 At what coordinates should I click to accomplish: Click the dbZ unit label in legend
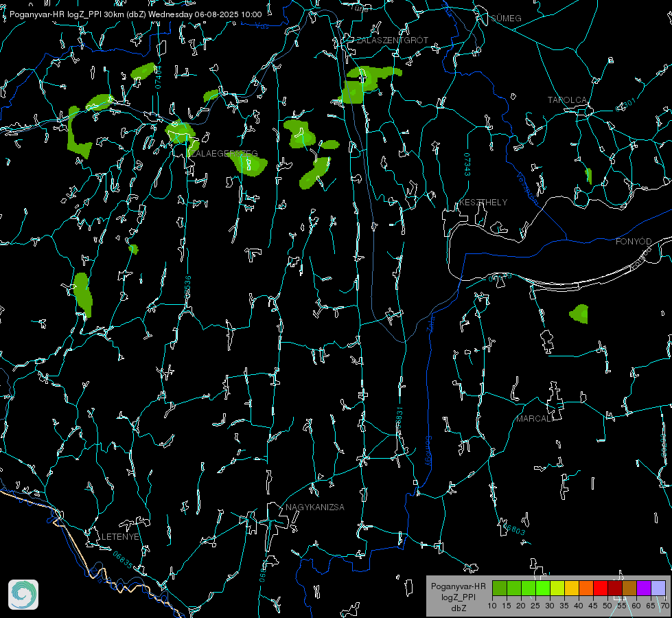458,608
